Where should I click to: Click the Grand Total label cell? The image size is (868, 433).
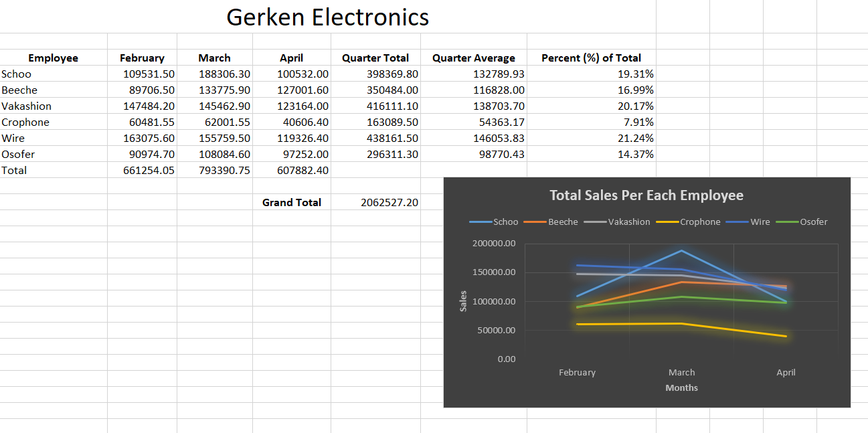[291, 203]
